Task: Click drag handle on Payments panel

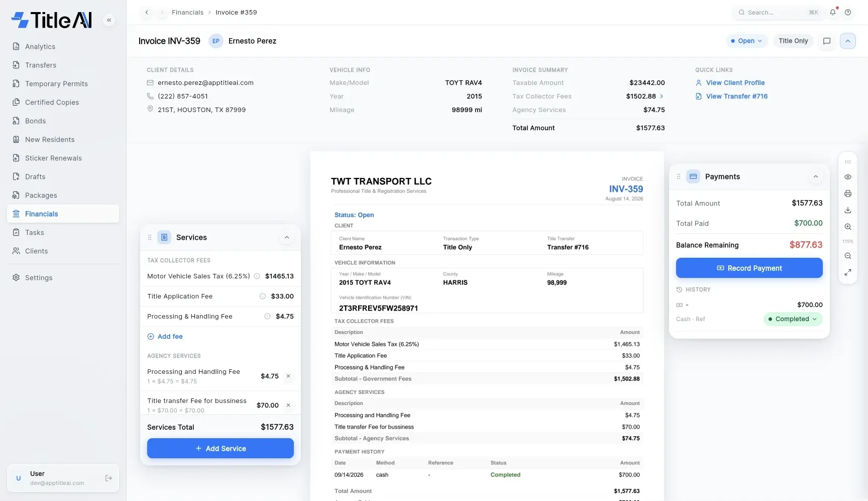Action: (679, 176)
